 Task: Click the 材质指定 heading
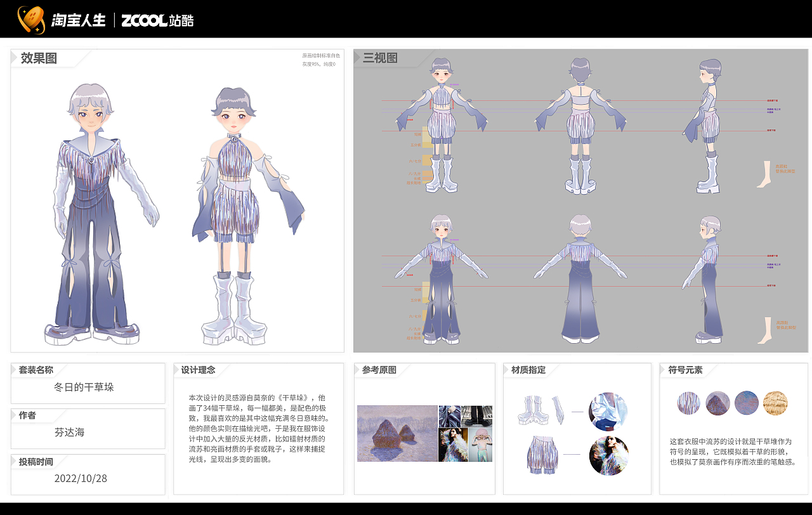[528, 370]
